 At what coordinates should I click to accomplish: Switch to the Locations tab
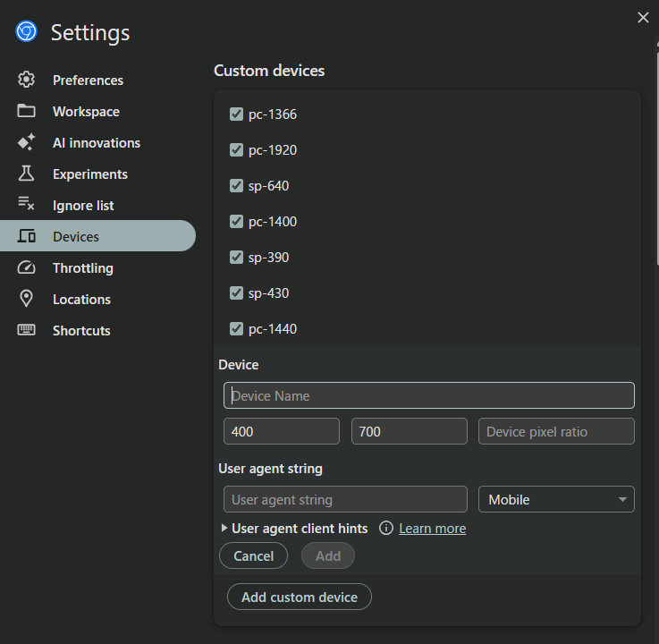point(97,300)
